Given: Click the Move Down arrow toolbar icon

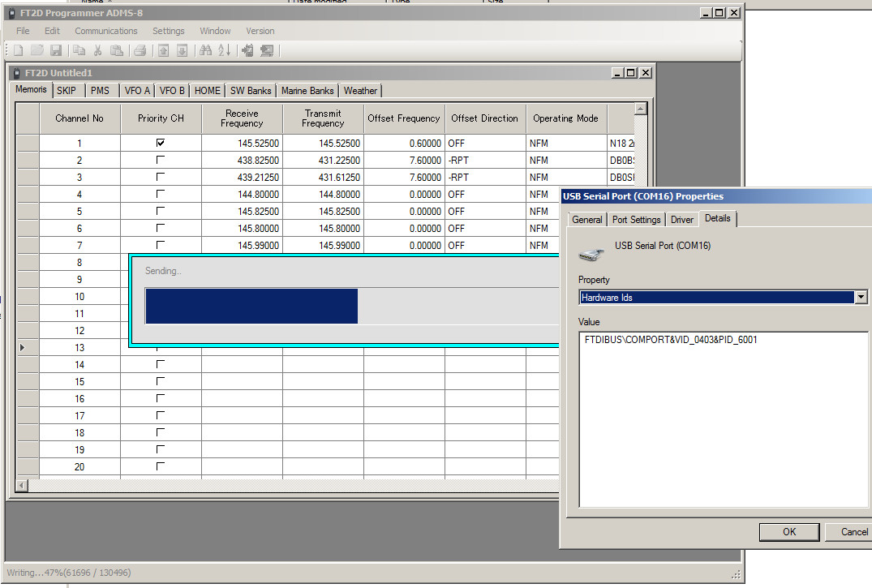Looking at the screenshot, I should pyautogui.click(x=182, y=50).
